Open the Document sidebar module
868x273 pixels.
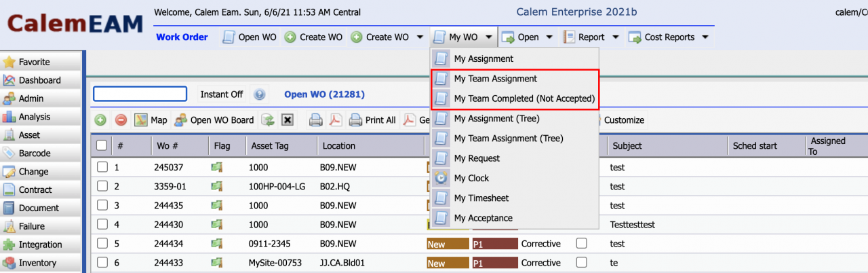[40, 208]
